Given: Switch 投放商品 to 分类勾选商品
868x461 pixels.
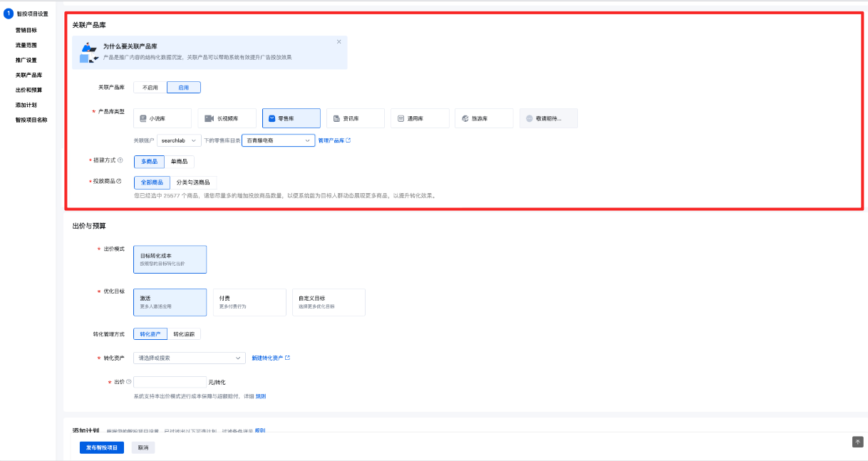Looking at the screenshot, I should pos(193,182).
